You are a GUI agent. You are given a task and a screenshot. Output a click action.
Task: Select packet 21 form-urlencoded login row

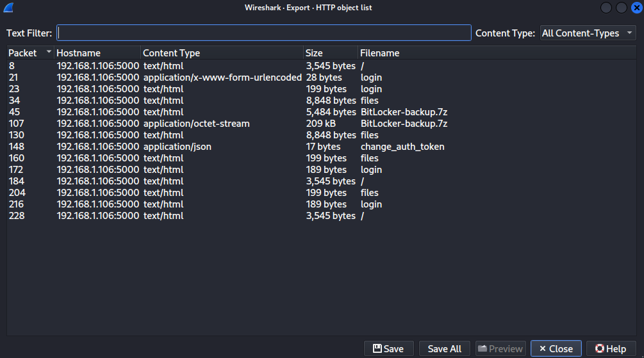(x=322, y=77)
